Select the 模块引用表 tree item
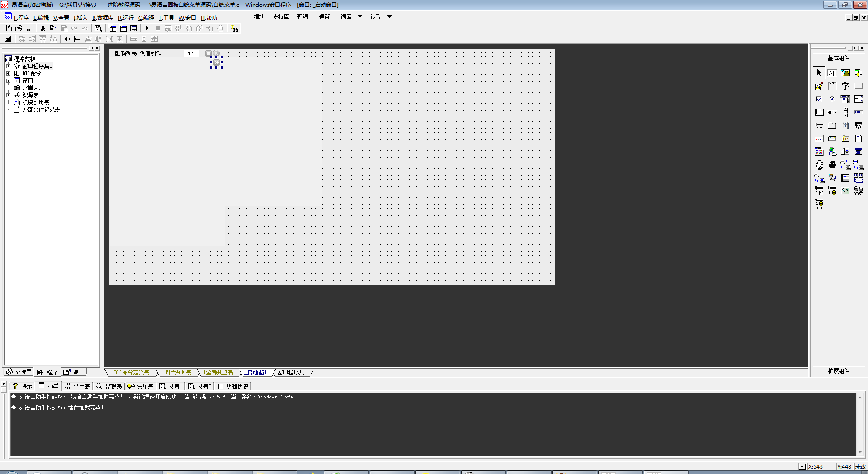 pyautogui.click(x=36, y=102)
